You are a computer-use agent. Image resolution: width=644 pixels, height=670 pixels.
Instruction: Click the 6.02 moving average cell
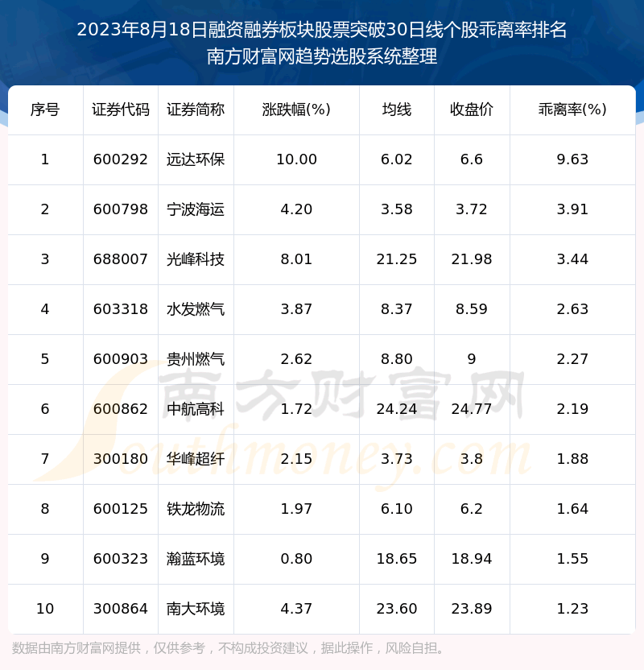[397, 159]
